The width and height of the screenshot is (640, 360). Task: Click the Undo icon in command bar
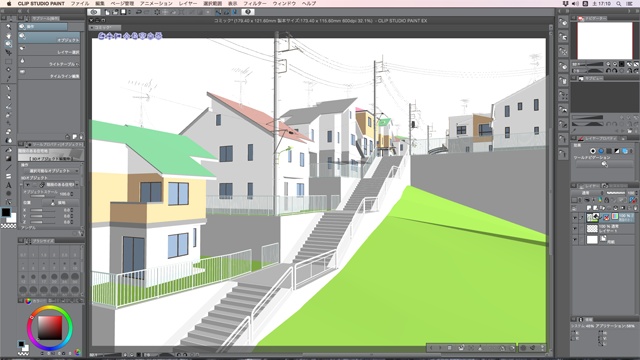139,12
